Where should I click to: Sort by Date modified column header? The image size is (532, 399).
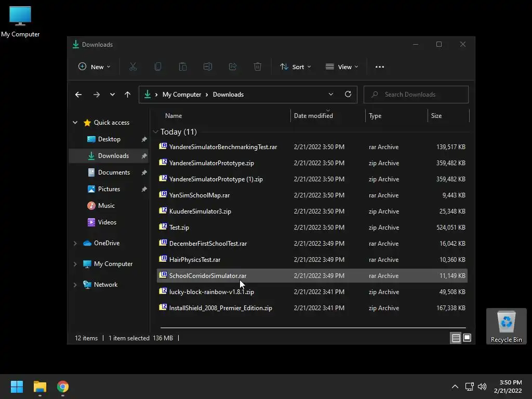(313, 116)
